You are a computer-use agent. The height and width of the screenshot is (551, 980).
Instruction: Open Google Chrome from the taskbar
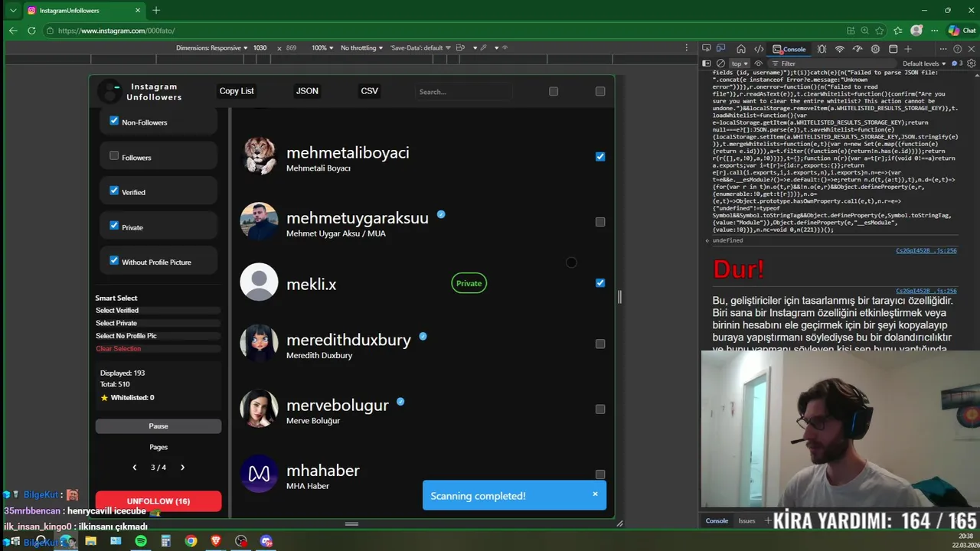coord(191,541)
